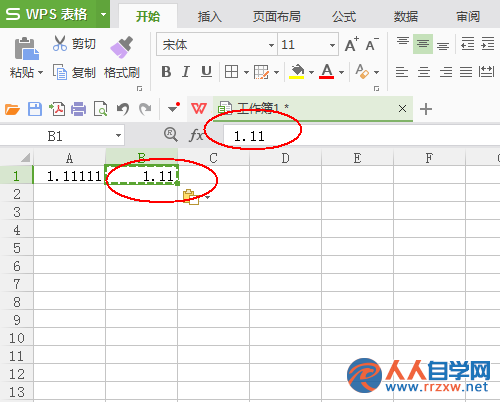Open the font size dropdown
The image size is (500, 402).
point(332,45)
